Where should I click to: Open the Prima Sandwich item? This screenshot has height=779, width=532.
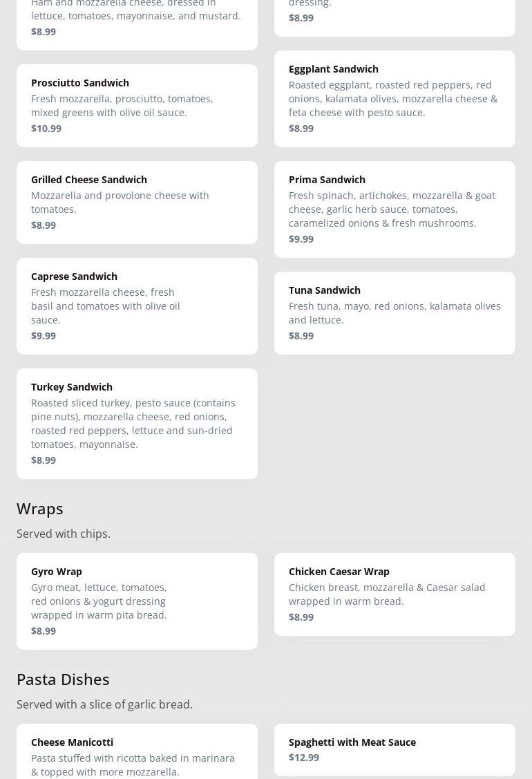coord(395,209)
